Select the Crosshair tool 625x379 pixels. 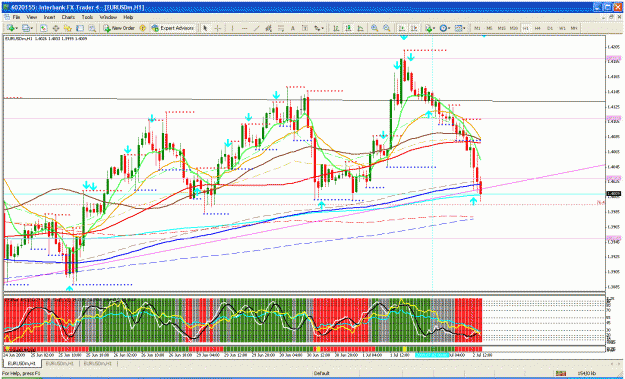point(218,28)
